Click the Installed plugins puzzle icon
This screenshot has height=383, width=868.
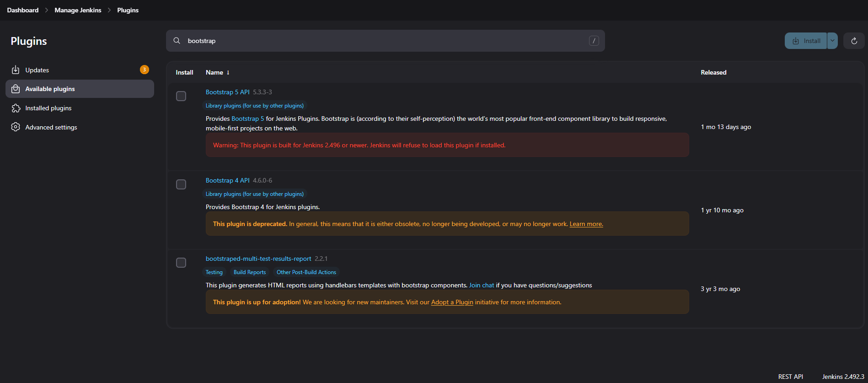[x=16, y=108]
